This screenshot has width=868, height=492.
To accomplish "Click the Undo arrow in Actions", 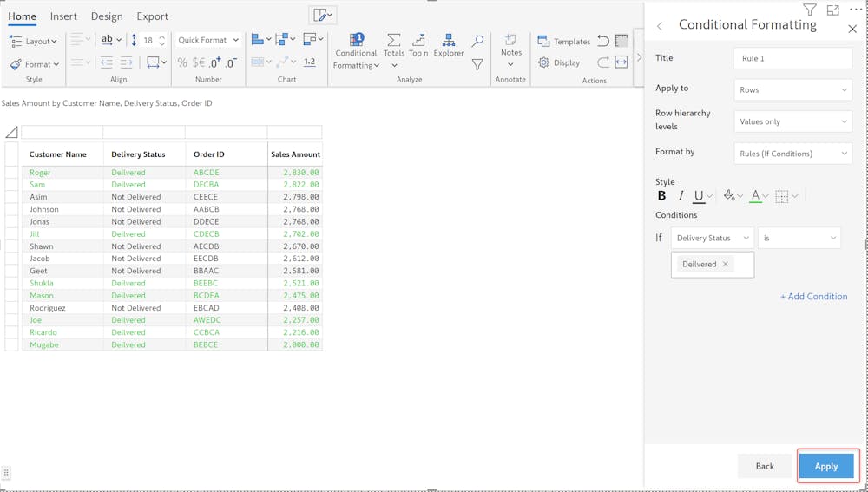I will point(603,41).
